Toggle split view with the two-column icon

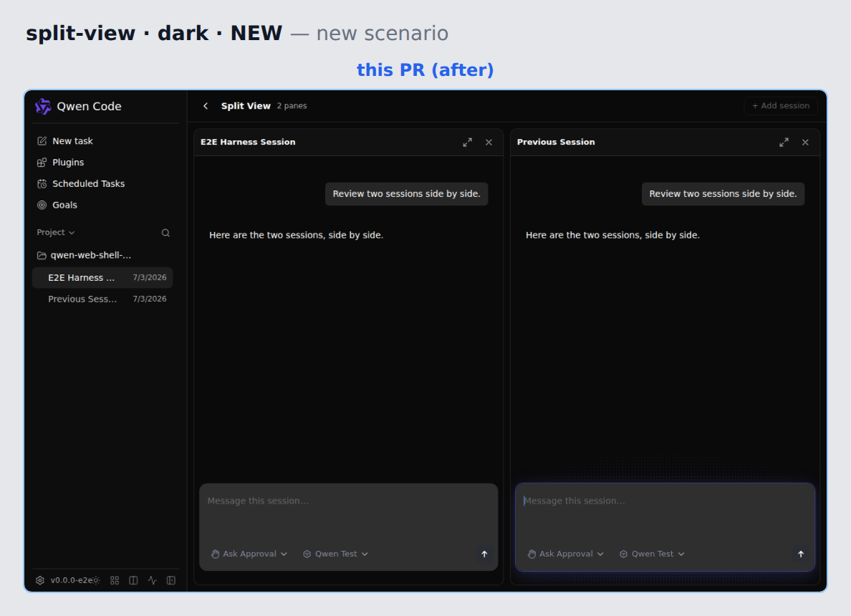coord(133,580)
